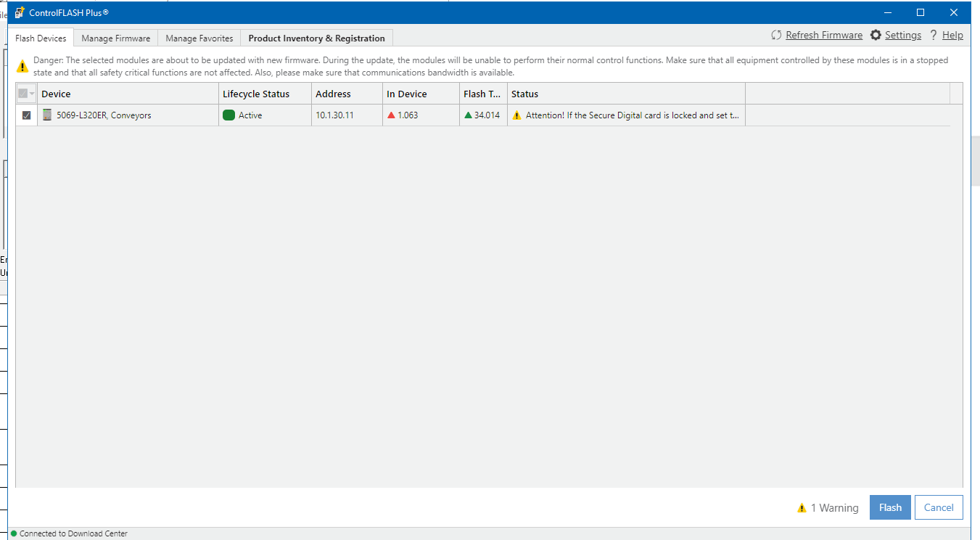Click the Status column header
980x540 pixels.
coord(626,94)
